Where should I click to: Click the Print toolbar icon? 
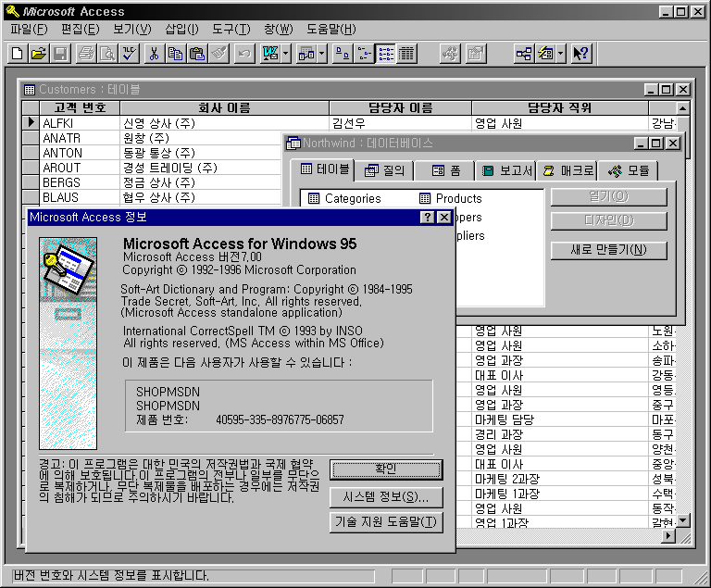[86, 54]
